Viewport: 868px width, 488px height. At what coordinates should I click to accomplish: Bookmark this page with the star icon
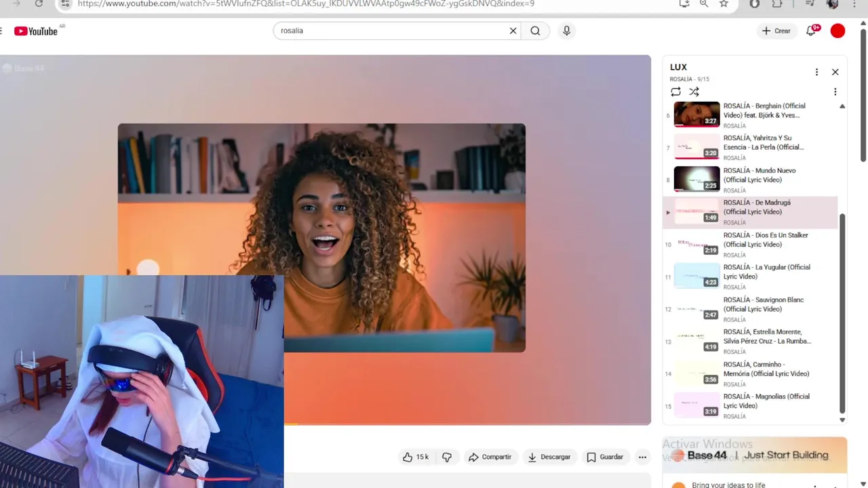(724, 3)
